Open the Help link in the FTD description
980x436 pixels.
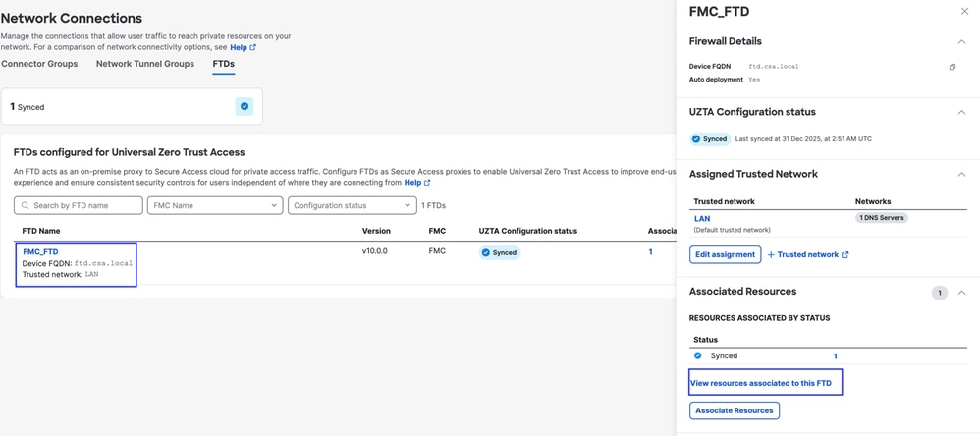point(417,183)
